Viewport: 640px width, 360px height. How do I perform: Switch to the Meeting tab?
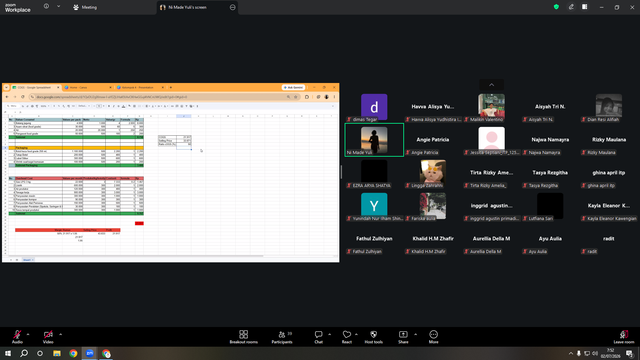(85, 7)
